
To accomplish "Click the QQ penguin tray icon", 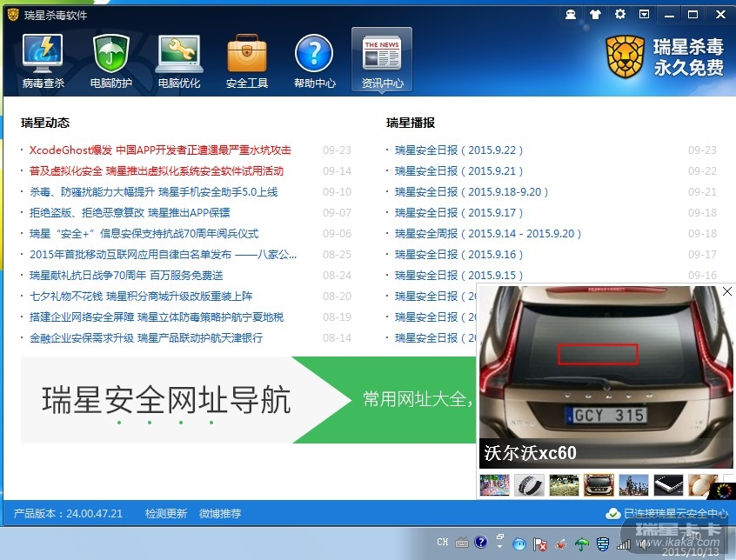I will click(519, 543).
